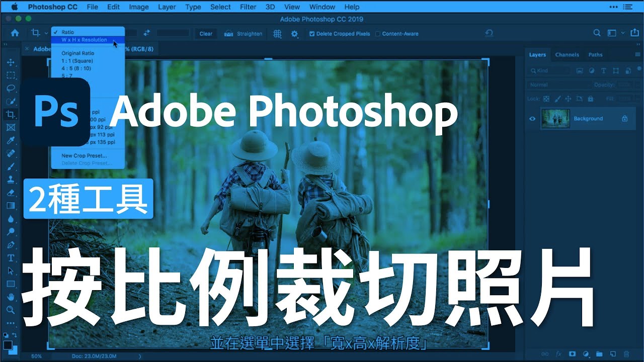
Task: Select the Gradient tool
Action: point(11,206)
